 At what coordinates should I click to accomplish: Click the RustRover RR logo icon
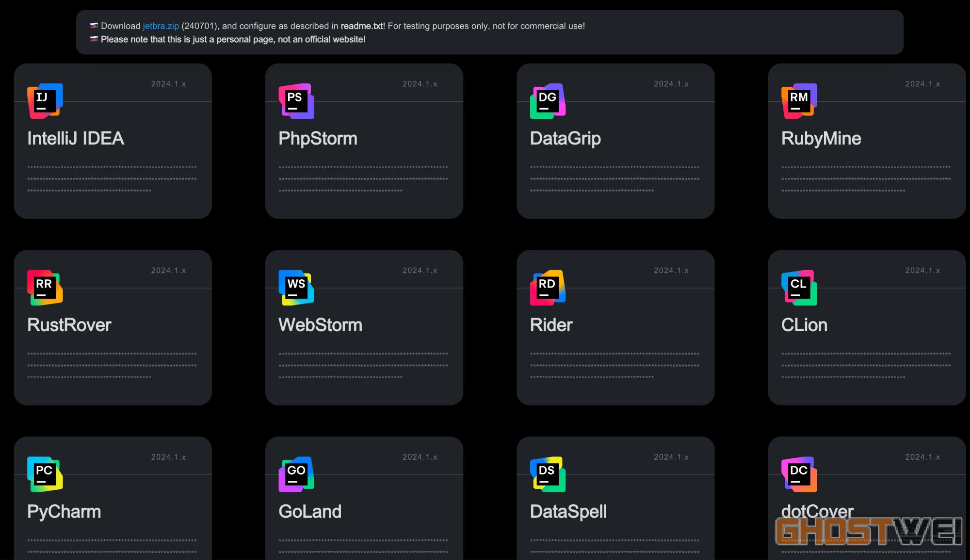[x=45, y=288]
